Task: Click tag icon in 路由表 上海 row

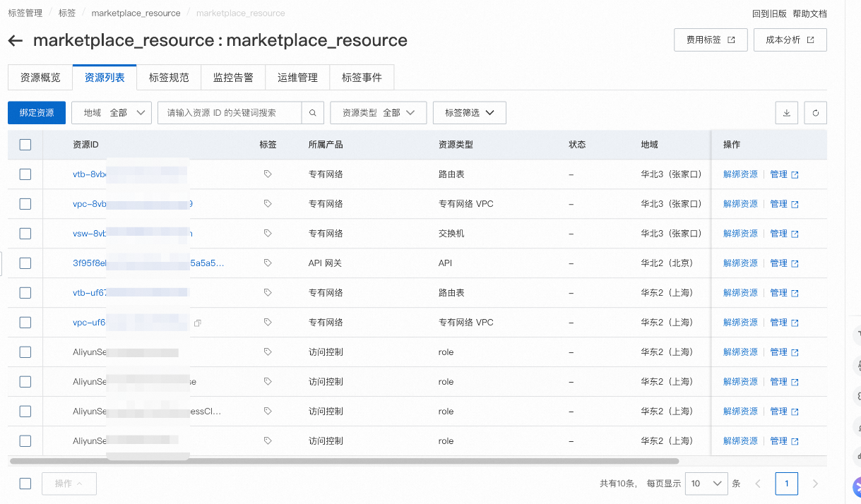Action: 268,293
